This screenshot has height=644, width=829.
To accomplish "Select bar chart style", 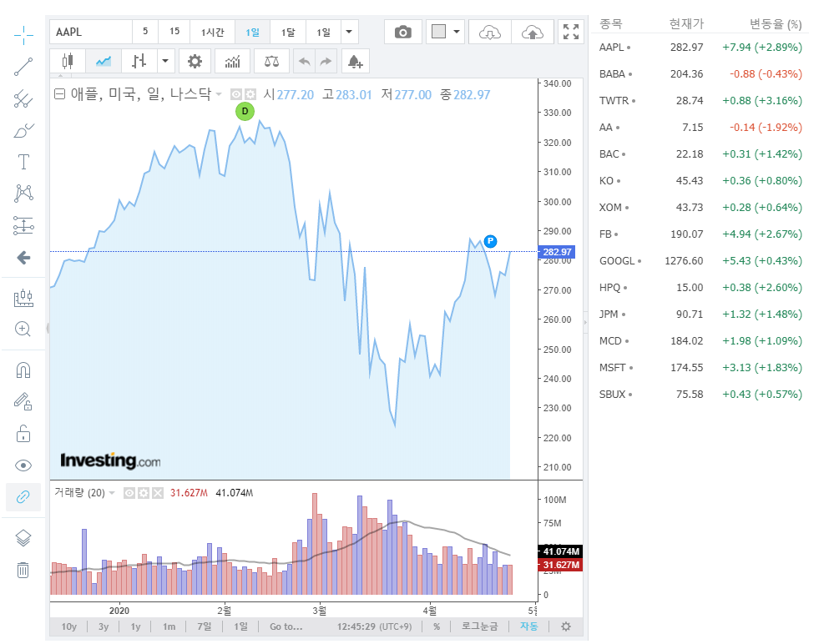I will 139,61.
